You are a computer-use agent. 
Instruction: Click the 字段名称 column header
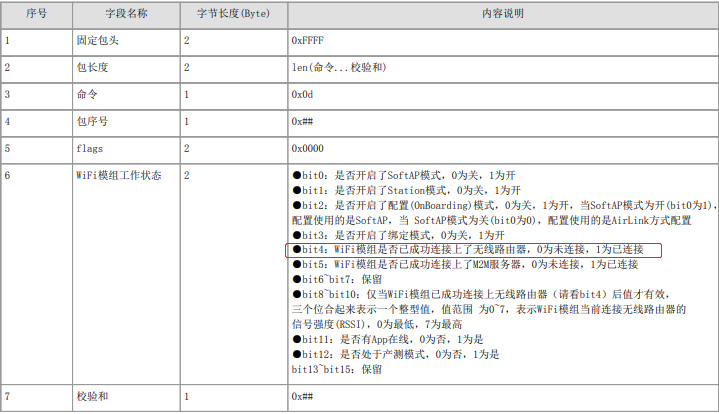(124, 16)
